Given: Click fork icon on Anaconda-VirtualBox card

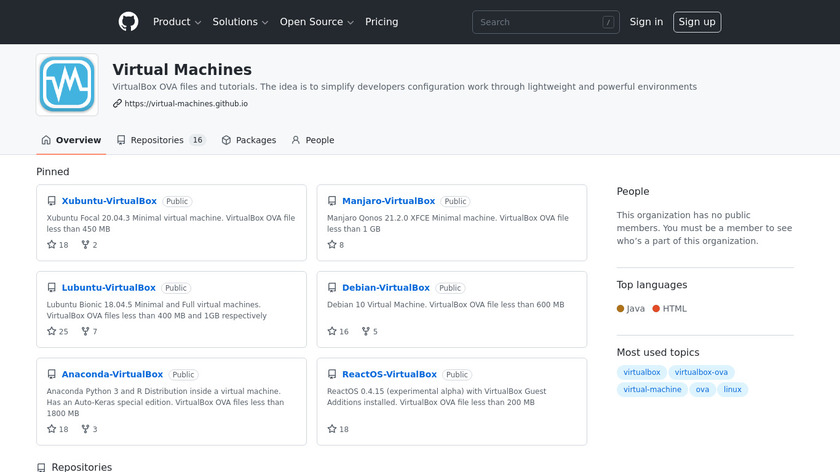Looking at the screenshot, I should coord(85,429).
